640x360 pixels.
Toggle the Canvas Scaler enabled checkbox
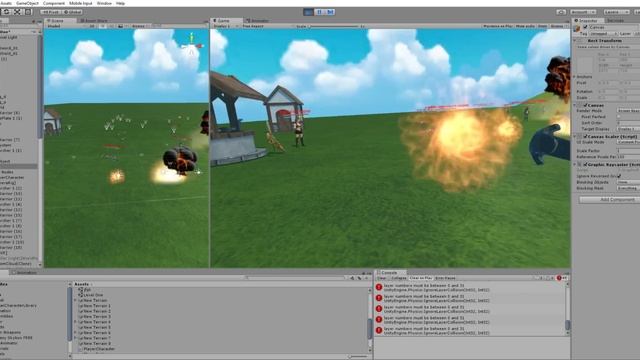point(586,136)
